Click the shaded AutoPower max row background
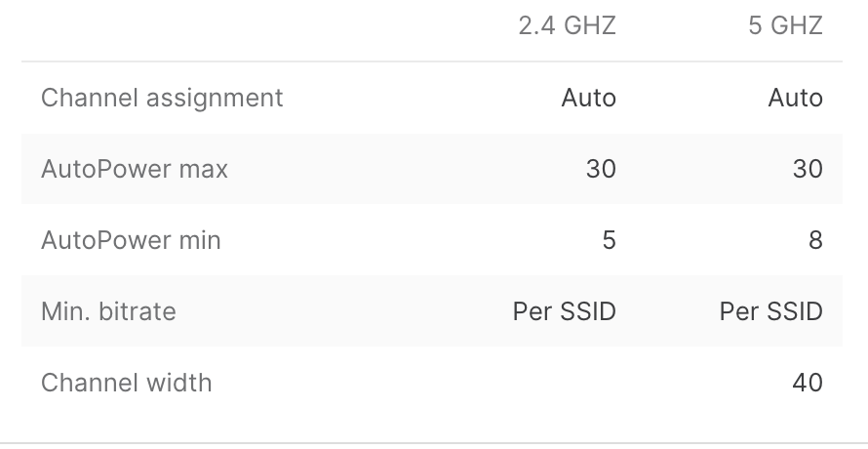The width and height of the screenshot is (868, 449). pyautogui.click(x=432, y=169)
